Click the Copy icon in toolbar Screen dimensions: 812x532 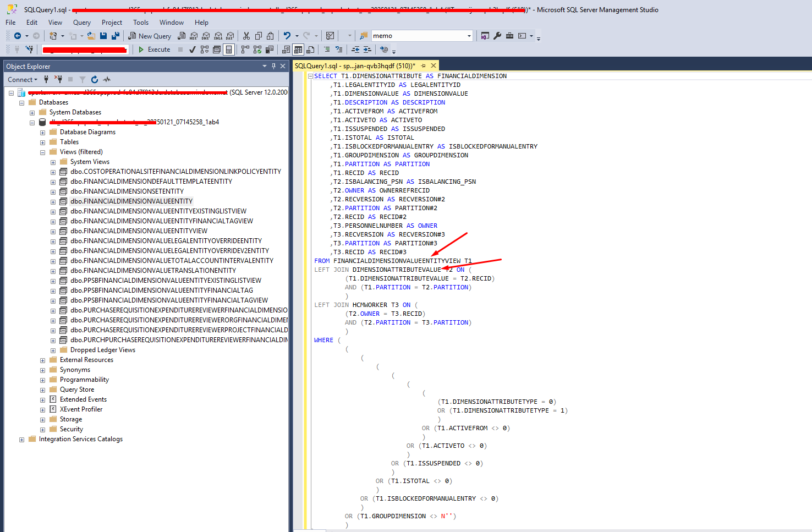click(258, 36)
